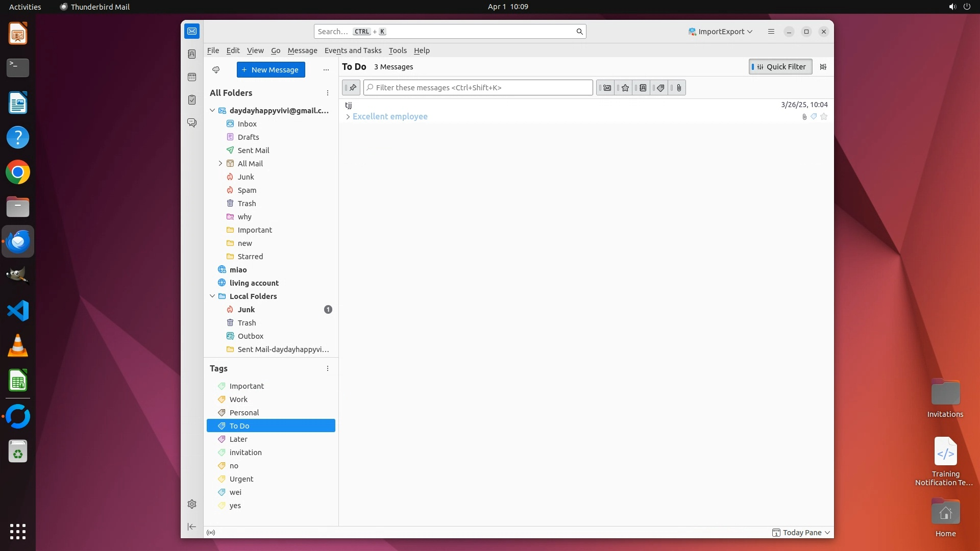Screen dimensions: 980x551
Task: Toggle the Starred messages quick filter
Action: 625,88
